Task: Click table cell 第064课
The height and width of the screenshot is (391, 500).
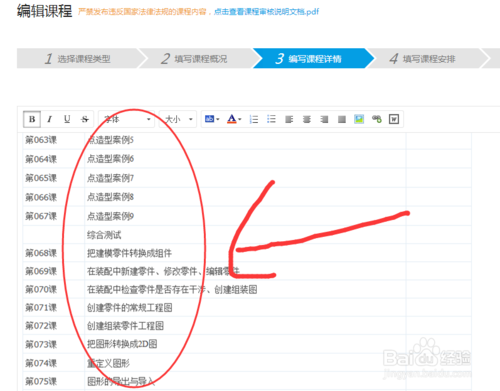Action: click(x=41, y=159)
